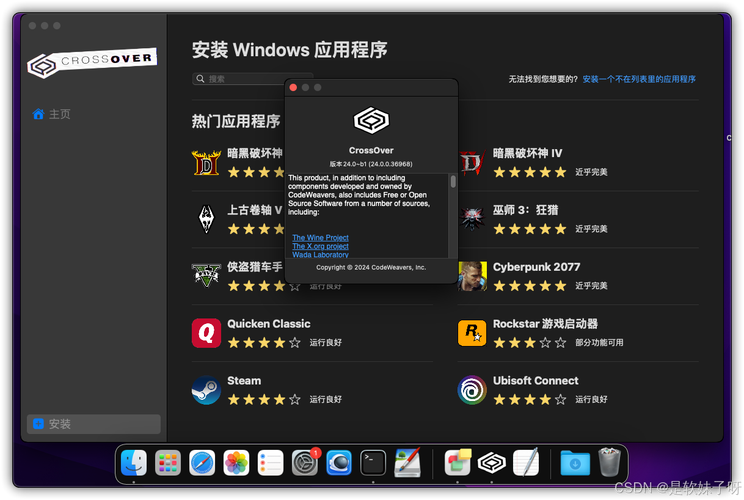The width and height of the screenshot is (744, 500).
Task: Click the version 24.0~b1 text
Action: [371, 164]
